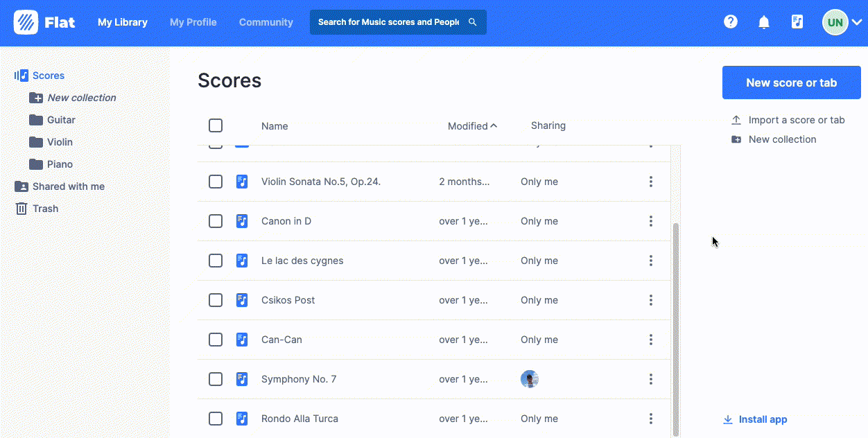Toggle the Modified column sort arrow
868x438 pixels.
point(494,125)
